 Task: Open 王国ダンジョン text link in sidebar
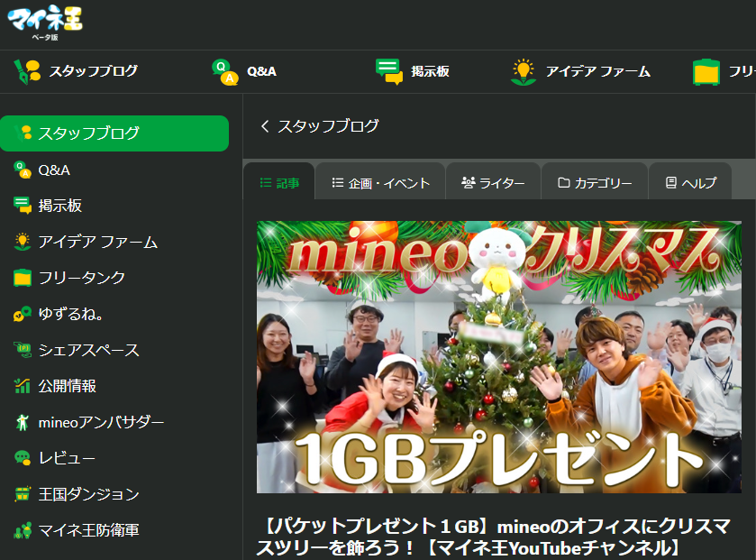pos(88,494)
